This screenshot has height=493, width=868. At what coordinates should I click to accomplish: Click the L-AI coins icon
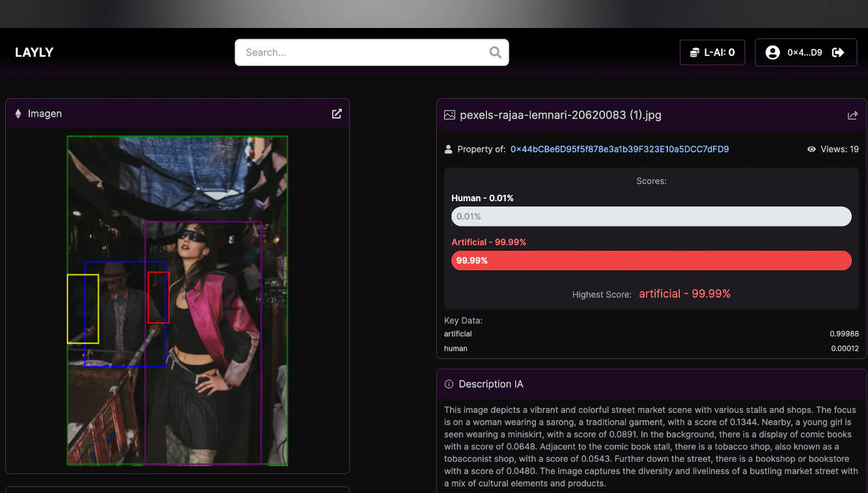pyautogui.click(x=694, y=53)
